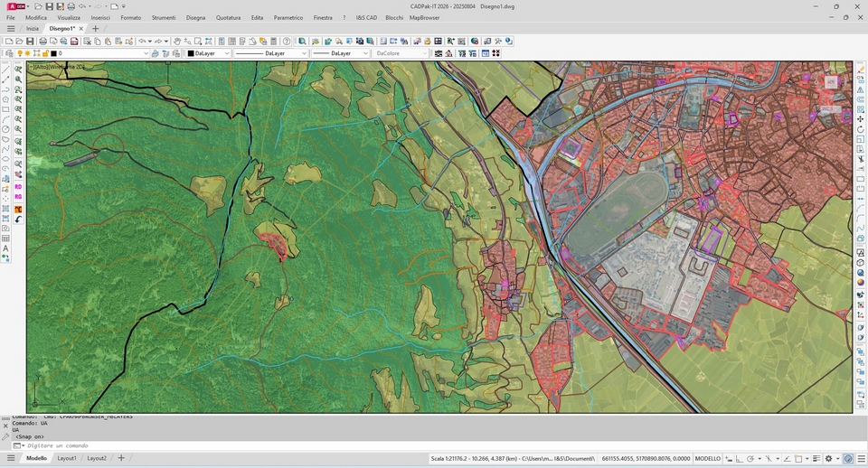Click the orange icon in left zoom toolbar
868x468 pixels.
click(18, 210)
